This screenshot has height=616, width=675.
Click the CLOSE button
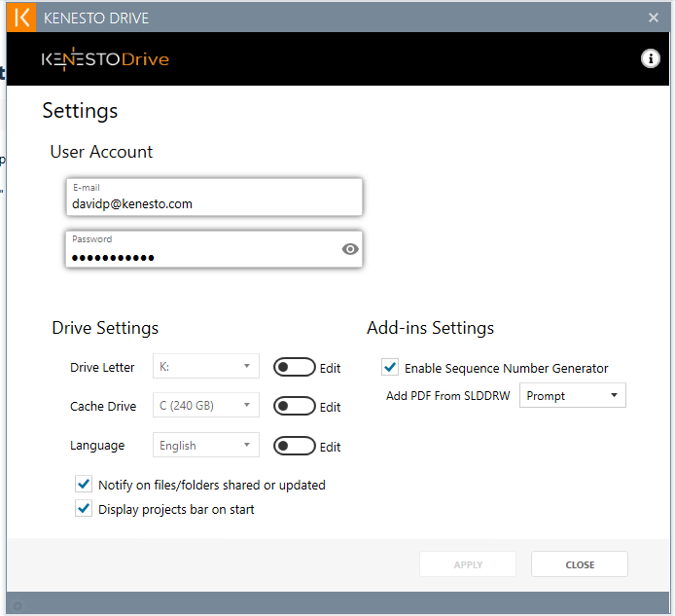580,564
